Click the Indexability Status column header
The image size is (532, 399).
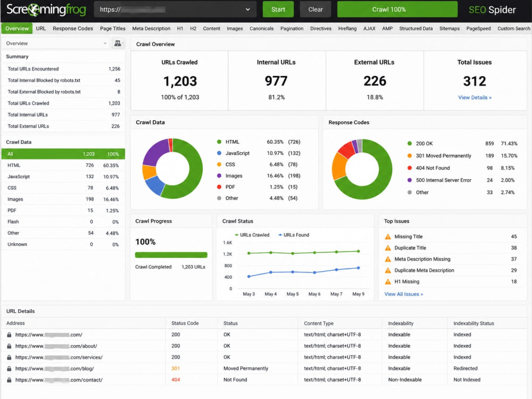tap(473, 323)
